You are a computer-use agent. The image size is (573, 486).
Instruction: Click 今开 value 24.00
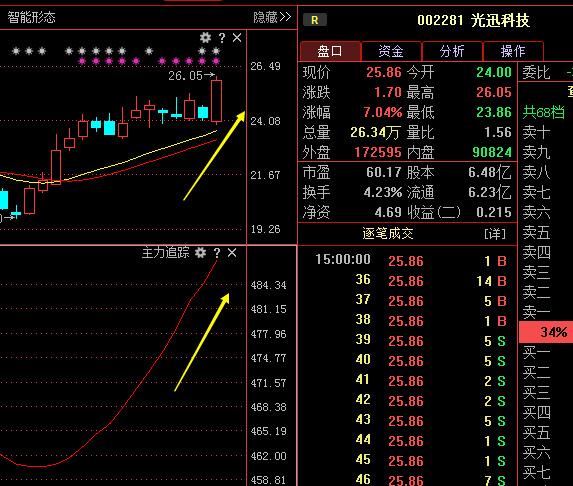(494, 72)
